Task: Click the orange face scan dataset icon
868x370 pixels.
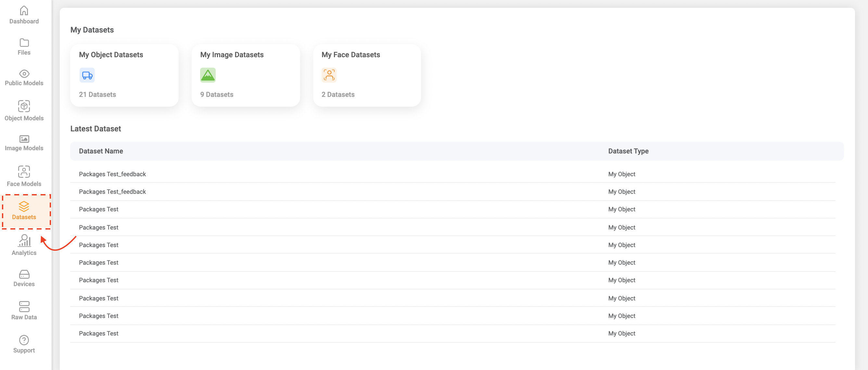Action: 329,75
